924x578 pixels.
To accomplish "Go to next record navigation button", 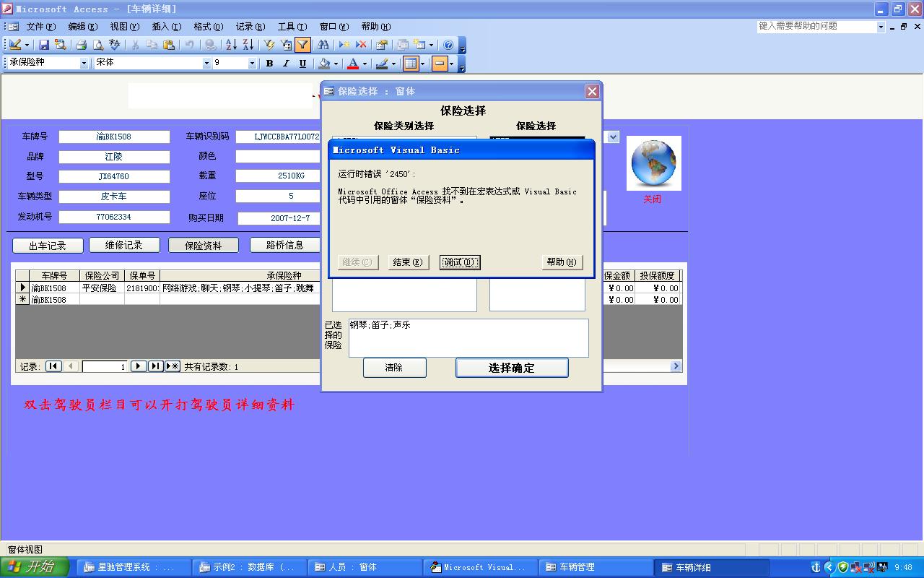I will [x=139, y=366].
